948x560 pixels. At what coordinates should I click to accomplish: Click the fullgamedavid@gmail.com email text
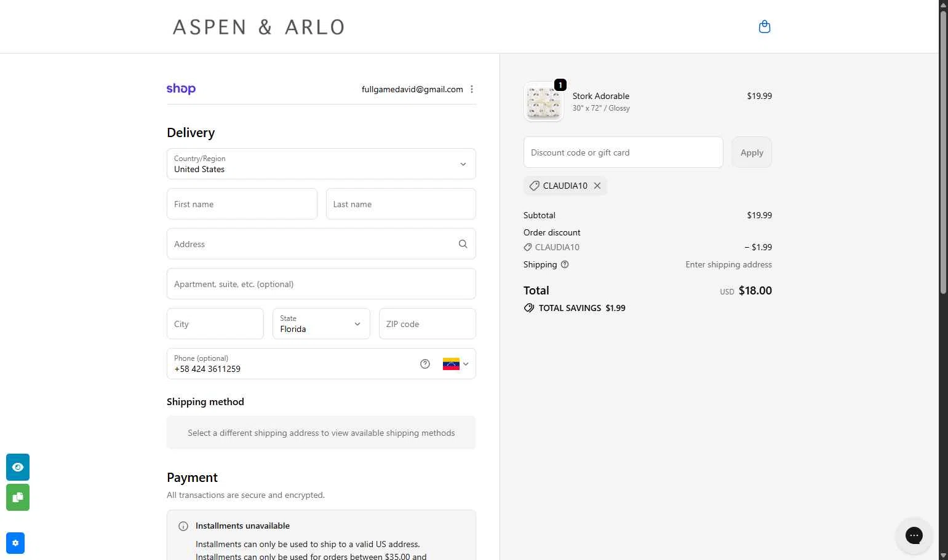coord(412,89)
